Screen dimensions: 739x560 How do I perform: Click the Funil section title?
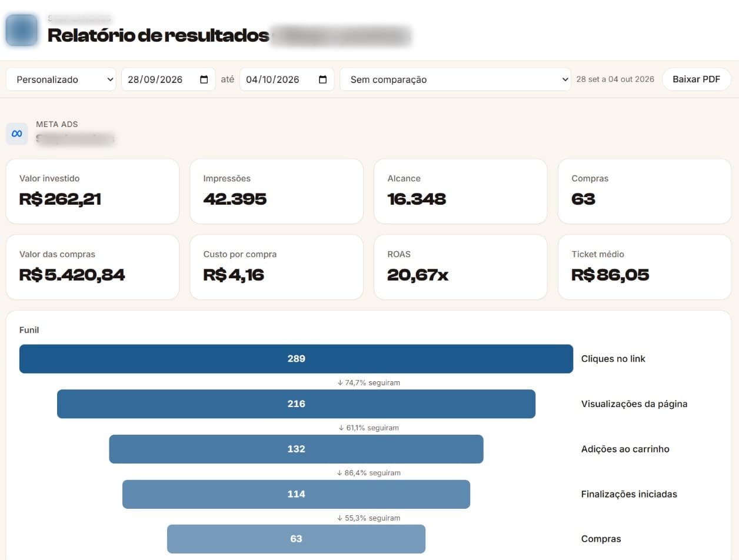pyautogui.click(x=29, y=330)
